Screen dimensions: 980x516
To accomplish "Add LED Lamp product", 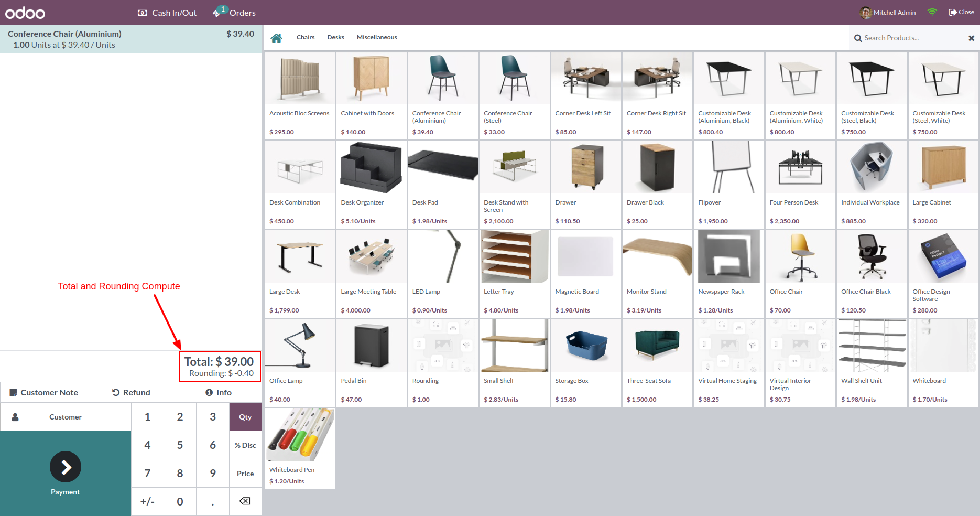I will point(443,274).
